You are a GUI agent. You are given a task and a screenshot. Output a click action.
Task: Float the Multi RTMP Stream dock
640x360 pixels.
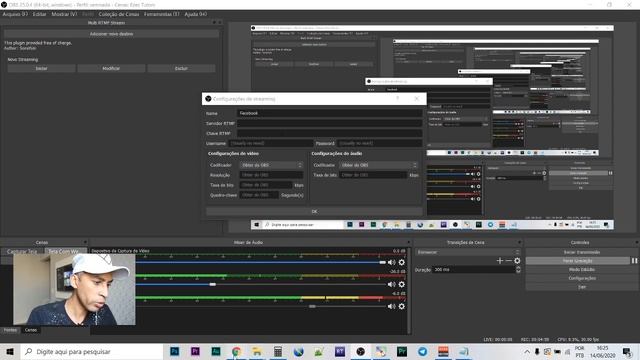214,23
